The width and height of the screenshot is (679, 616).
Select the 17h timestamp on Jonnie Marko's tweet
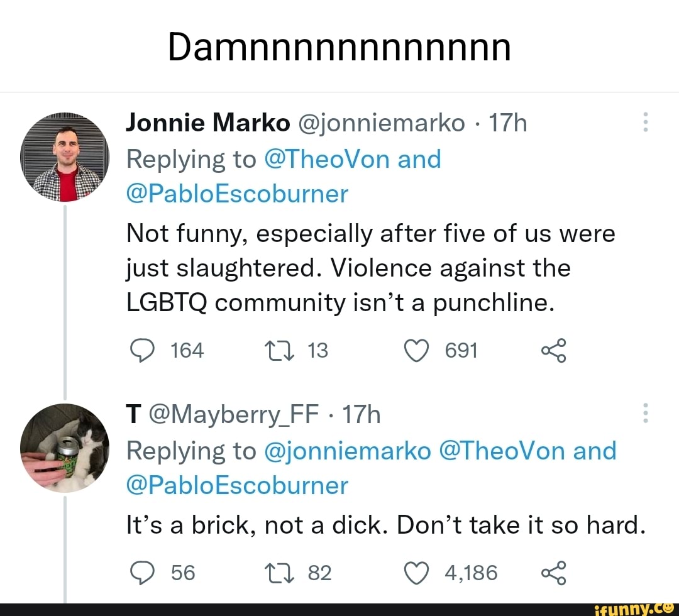tap(508, 123)
